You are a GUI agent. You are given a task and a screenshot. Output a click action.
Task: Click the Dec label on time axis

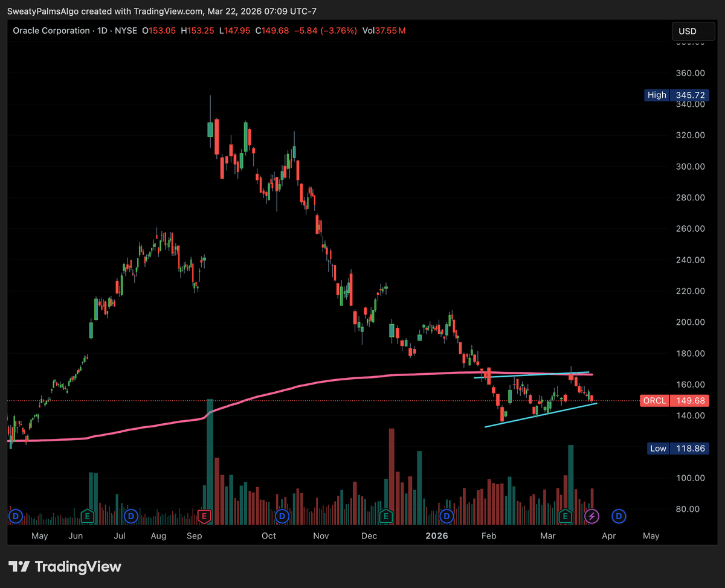369,536
